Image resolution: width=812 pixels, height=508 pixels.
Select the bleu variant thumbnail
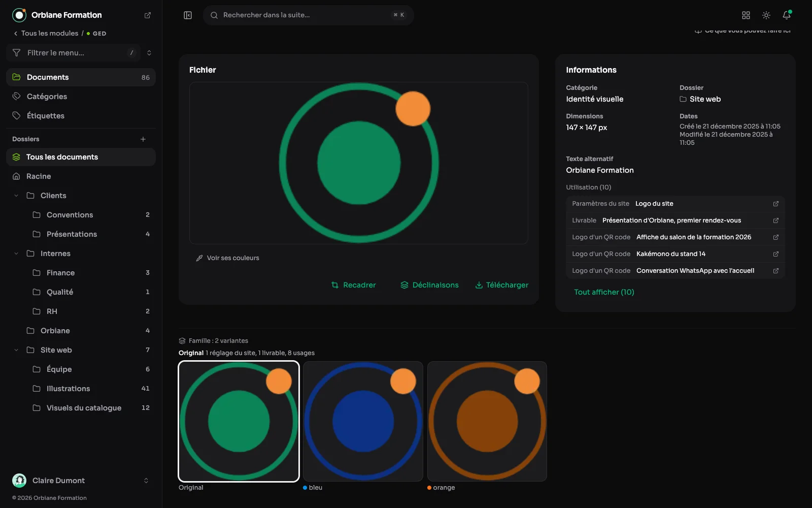(x=363, y=421)
